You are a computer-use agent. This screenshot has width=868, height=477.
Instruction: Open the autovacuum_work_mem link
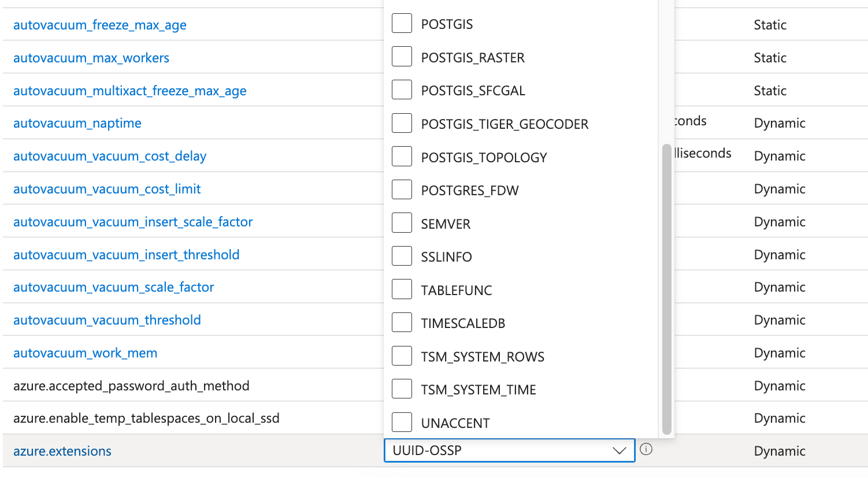click(85, 353)
